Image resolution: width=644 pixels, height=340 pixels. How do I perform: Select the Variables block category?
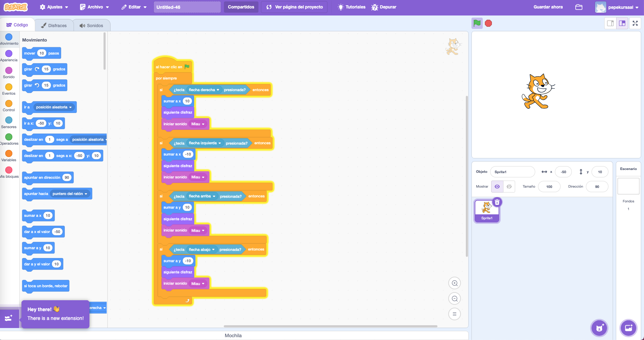pos(9,155)
